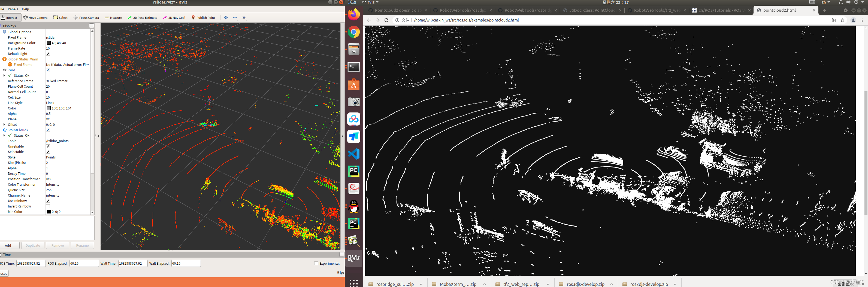Open the Help menu in RViz
This screenshot has width=868, height=287.
25,9
